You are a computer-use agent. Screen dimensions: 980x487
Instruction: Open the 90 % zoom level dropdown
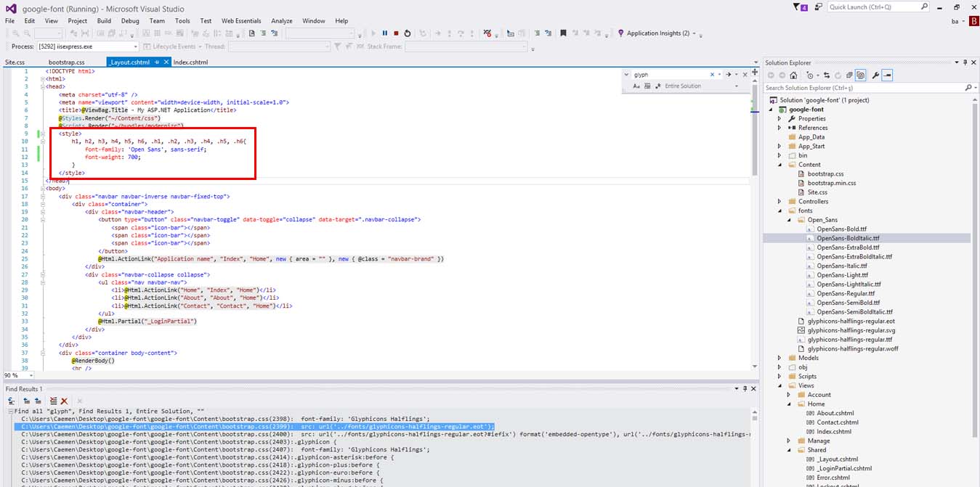pos(30,376)
